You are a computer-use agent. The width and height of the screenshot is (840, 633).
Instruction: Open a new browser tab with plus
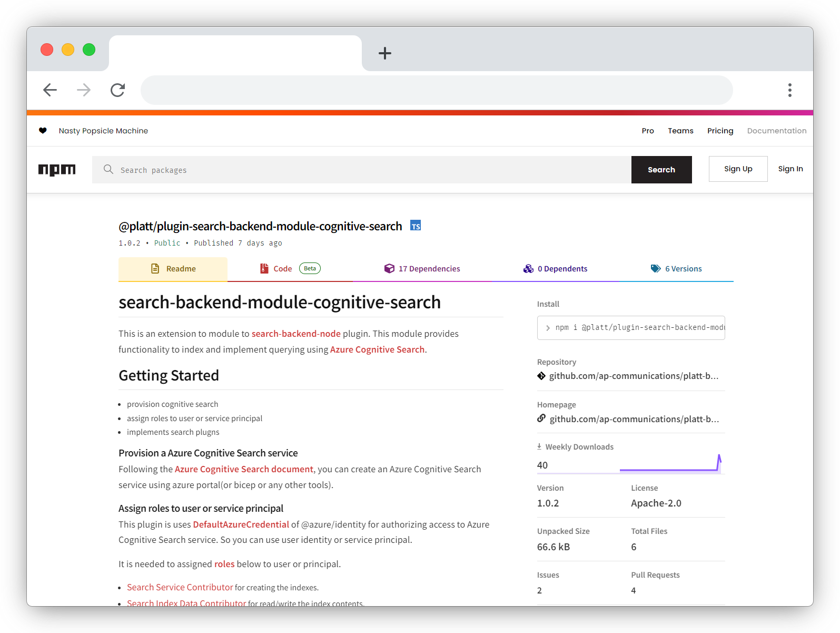point(385,53)
